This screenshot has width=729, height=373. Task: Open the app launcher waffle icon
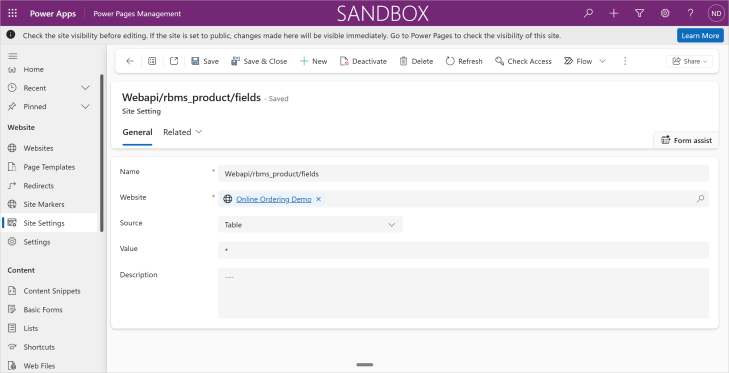(13, 13)
